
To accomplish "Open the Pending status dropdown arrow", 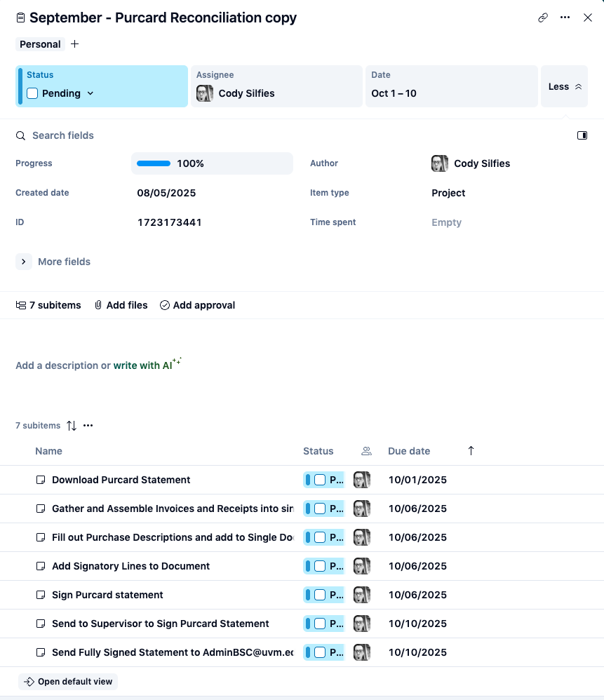I will [90, 93].
